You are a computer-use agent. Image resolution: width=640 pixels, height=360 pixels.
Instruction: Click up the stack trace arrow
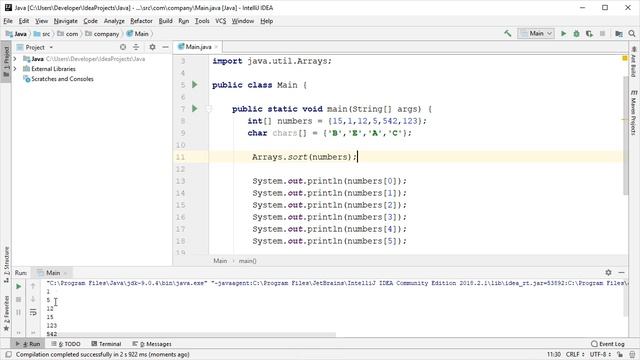click(33, 287)
